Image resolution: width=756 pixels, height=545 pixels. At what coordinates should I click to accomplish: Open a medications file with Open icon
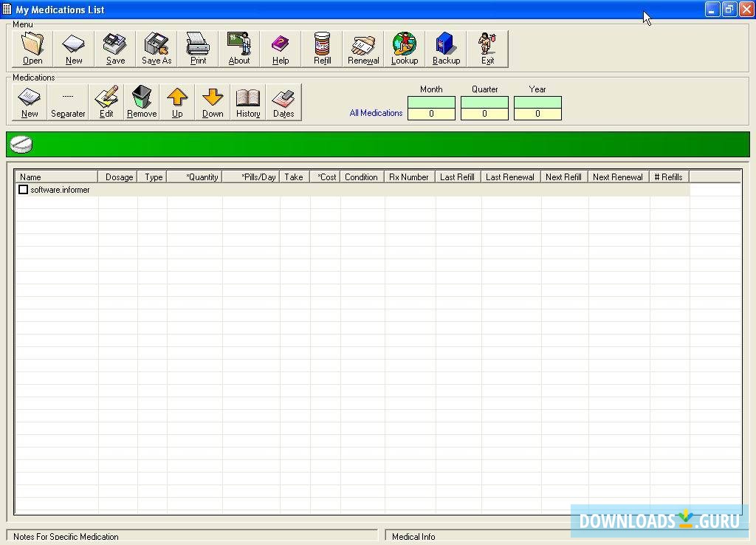[x=32, y=49]
